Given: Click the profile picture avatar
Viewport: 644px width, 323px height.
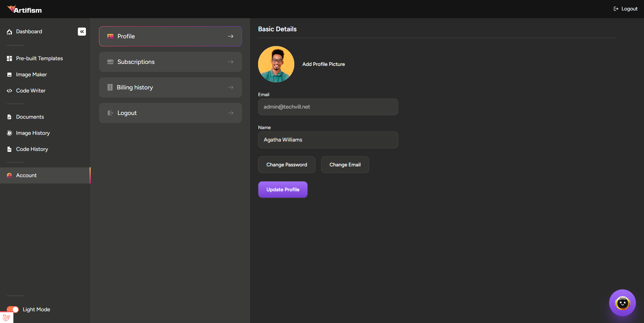Looking at the screenshot, I should (276, 64).
